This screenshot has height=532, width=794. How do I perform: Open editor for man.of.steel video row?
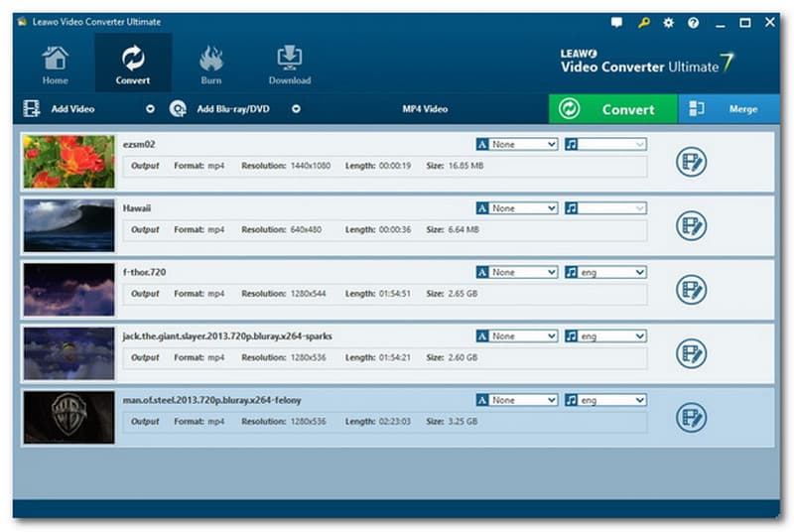(x=691, y=417)
